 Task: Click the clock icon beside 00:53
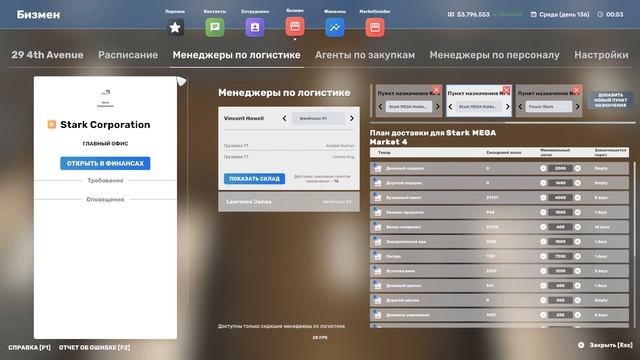(600, 14)
